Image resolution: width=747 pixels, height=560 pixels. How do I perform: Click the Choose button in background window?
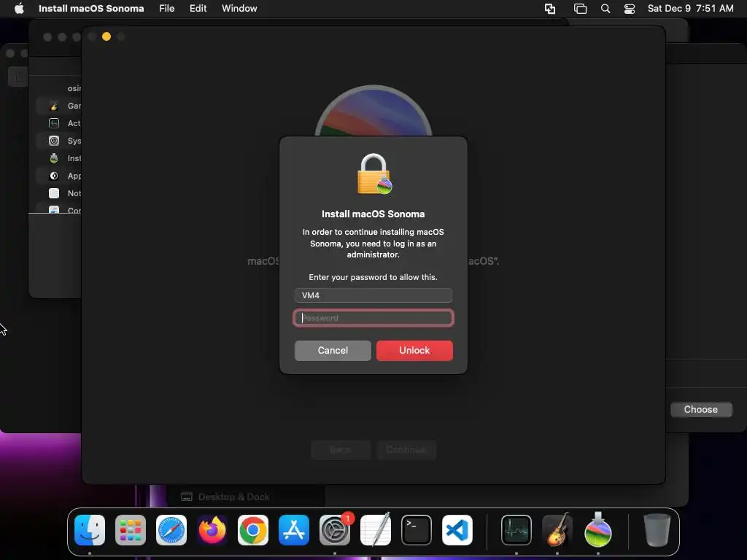pos(701,410)
